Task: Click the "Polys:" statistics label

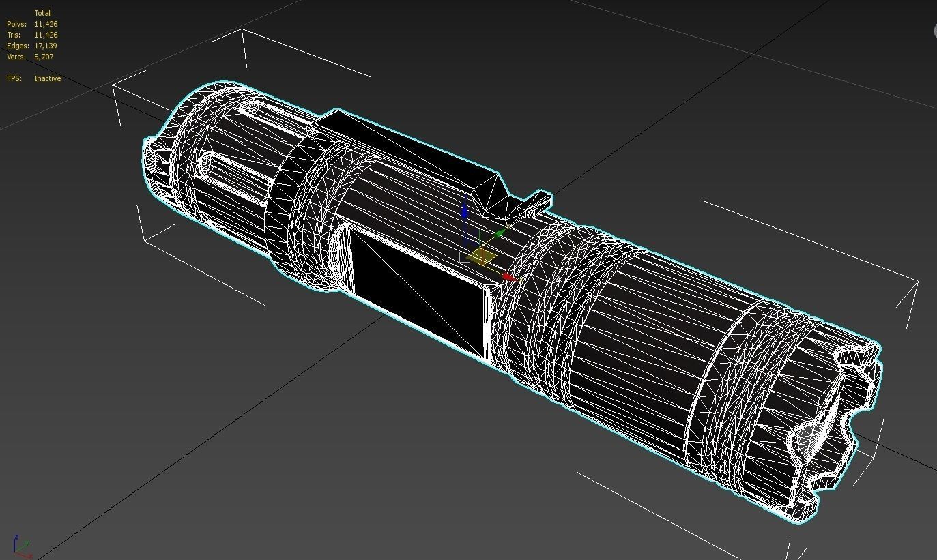Action: pos(16,24)
